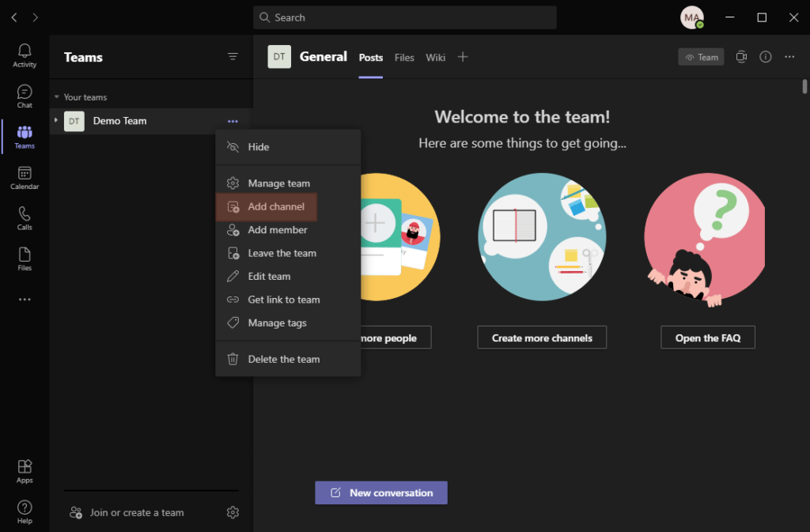Choose Add member menu option
The image size is (810, 532).
pyautogui.click(x=288, y=230)
